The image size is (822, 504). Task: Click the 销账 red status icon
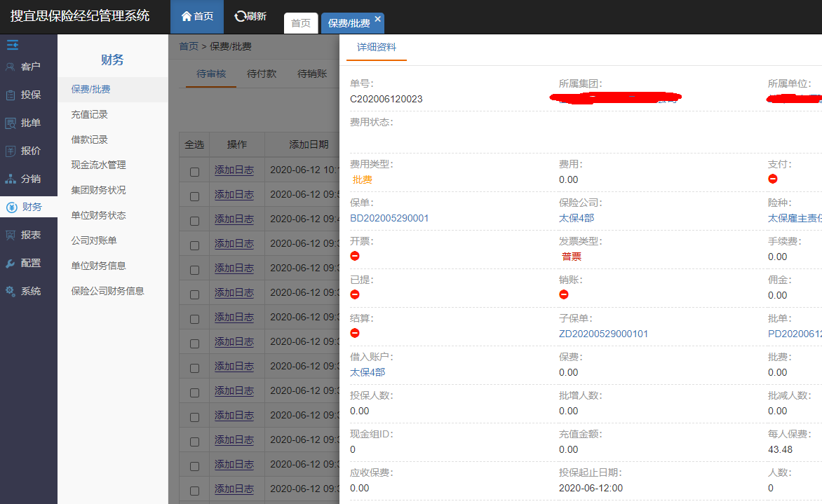(x=564, y=294)
